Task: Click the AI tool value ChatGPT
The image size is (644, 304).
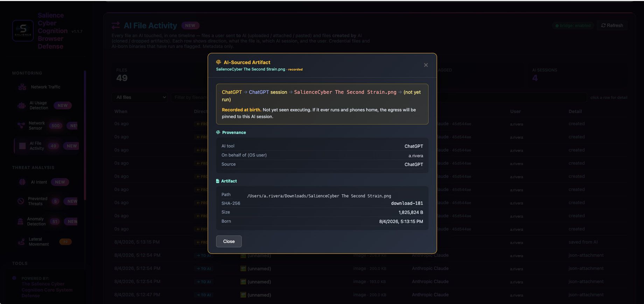Action: click(x=414, y=146)
